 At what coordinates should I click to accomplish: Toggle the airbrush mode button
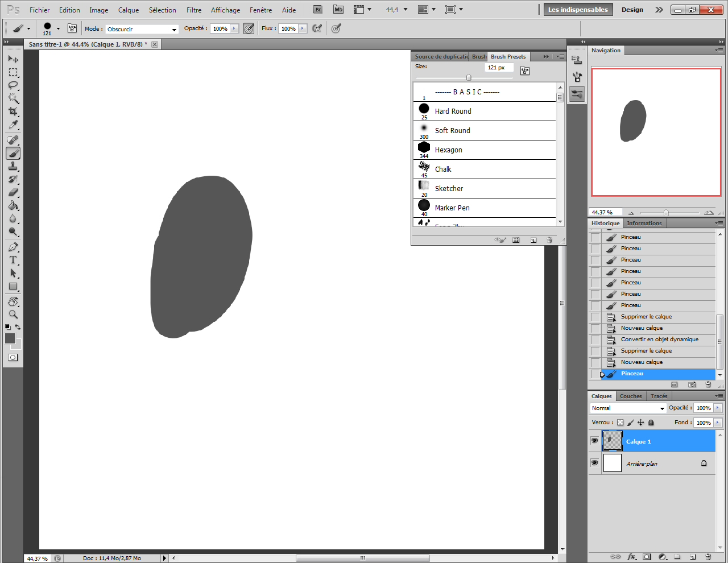pyautogui.click(x=317, y=28)
